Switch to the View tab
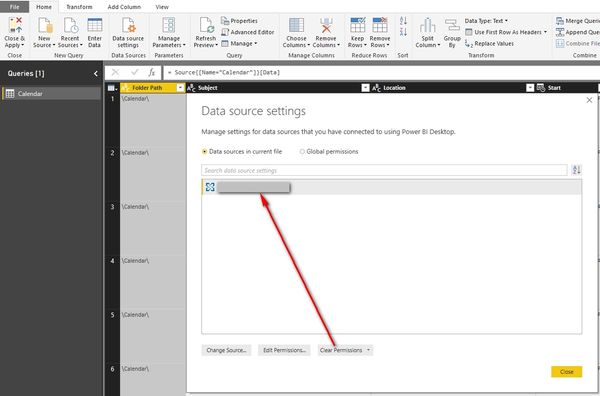This screenshot has width=600, height=396. click(162, 7)
